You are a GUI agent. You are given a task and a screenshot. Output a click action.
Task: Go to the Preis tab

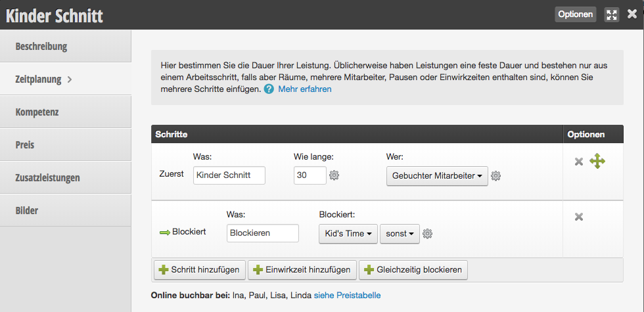(x=66, y=145)
